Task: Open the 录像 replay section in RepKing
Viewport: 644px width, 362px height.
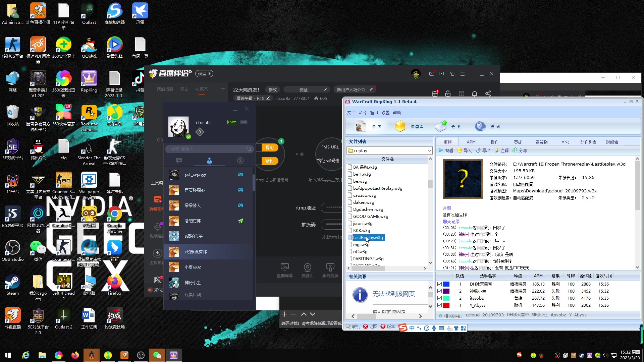Action: tap(369, 127)
